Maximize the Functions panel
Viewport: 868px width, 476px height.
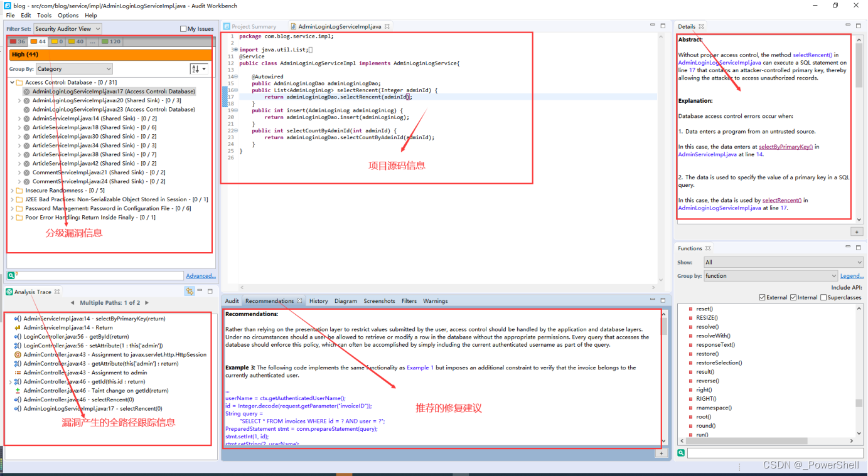pyautogui.click(x=859, y=248)
